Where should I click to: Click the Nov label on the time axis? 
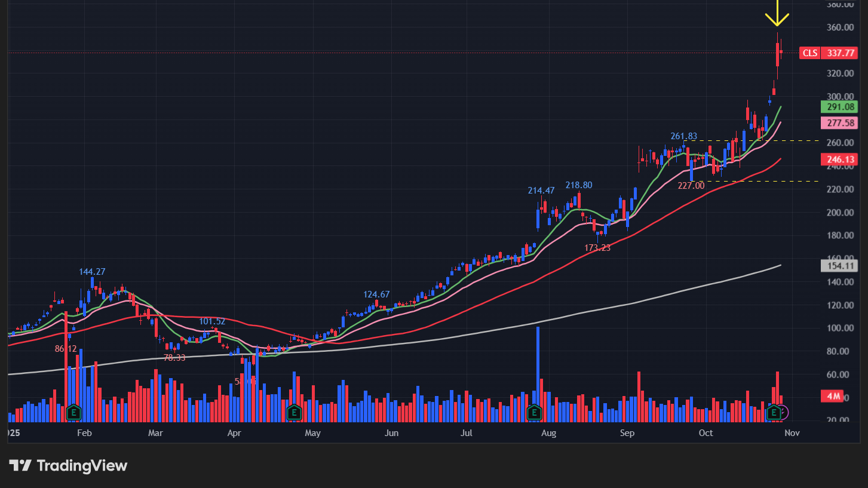point(792,432)
